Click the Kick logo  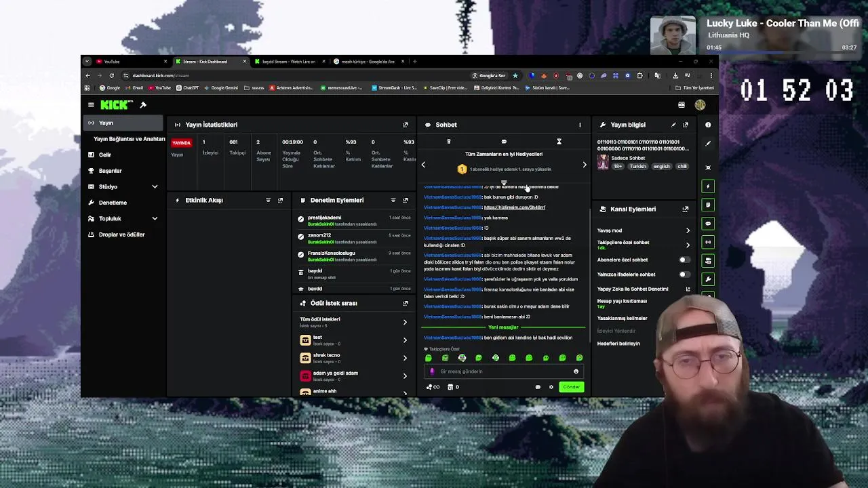click(x=117, y=105)
